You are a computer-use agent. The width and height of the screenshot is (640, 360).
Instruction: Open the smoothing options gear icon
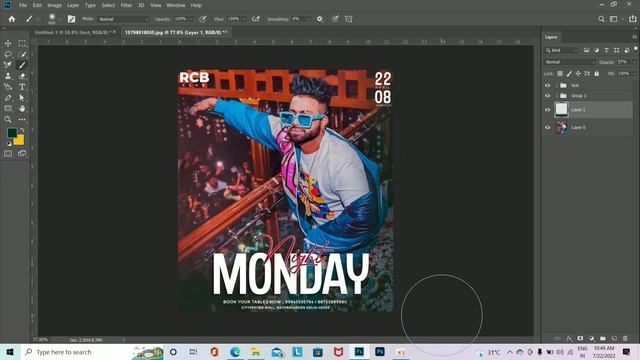click(320, 19)
